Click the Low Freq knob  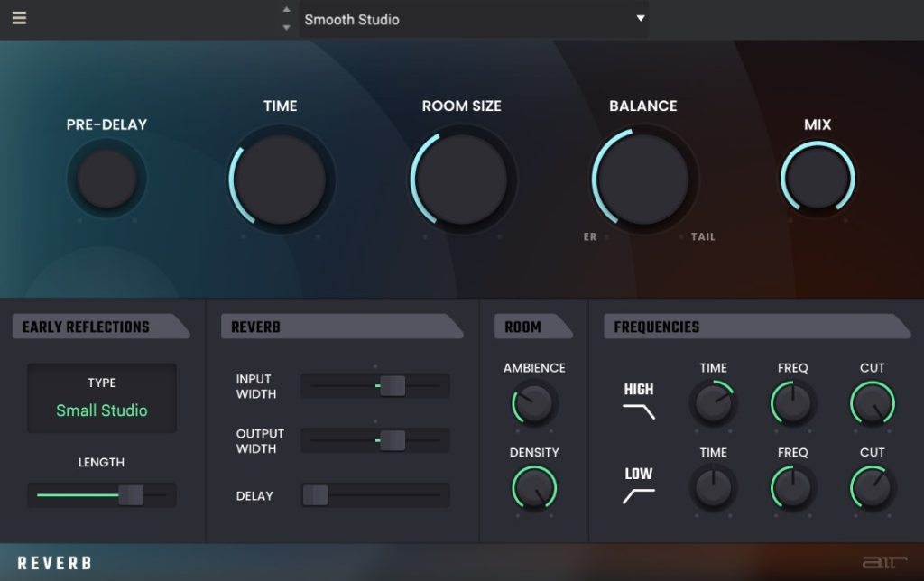pyautogui.click(x=793, y=489)
